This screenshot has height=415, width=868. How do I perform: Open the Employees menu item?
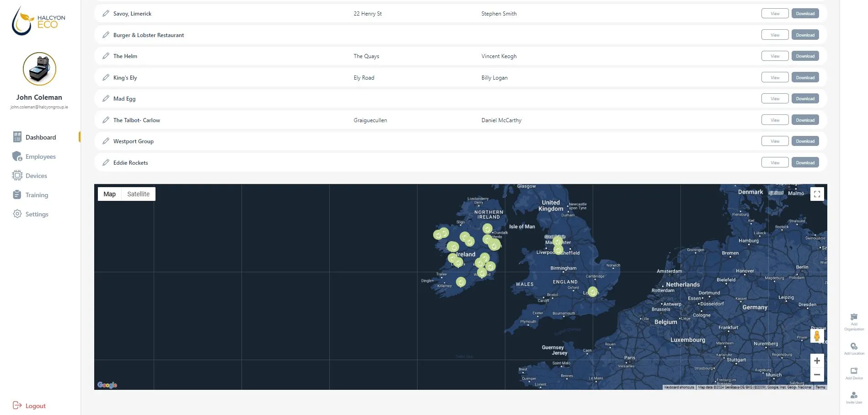tap(40, 156)
